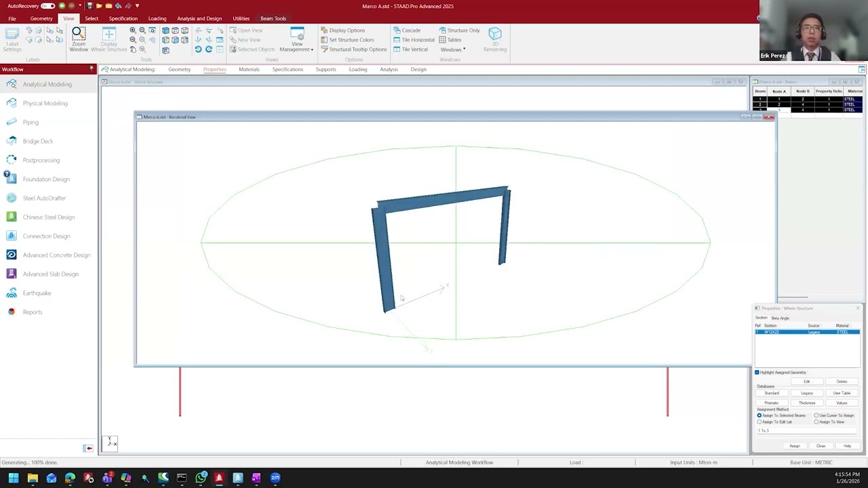868x488 pixels.
Task: Open the File menu
Action: [12, 18]
